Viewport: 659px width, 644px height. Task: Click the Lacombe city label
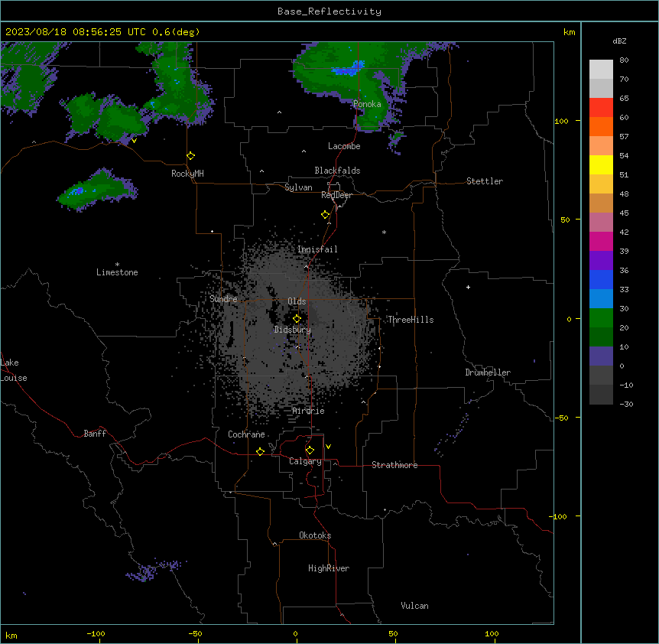[x=344, y=146]
